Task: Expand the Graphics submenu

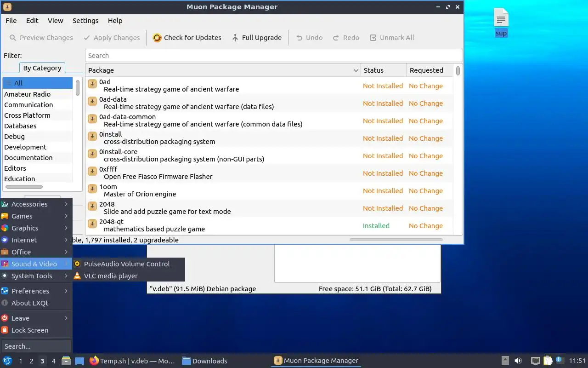Action: (x=36, y=228)
